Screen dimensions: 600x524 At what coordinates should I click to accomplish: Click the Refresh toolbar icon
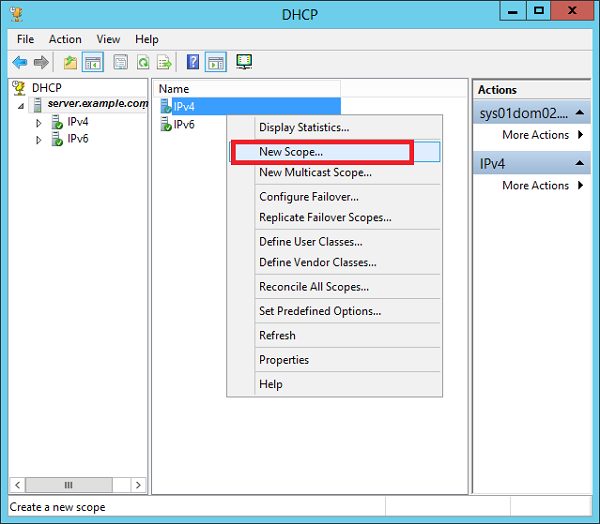click(143, 62)
